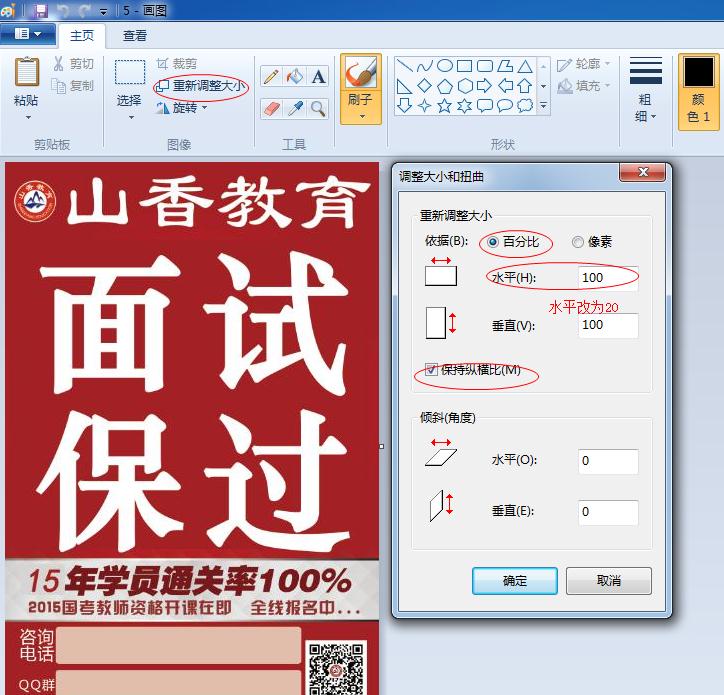Select the Text tool (A)

(318, 77)
